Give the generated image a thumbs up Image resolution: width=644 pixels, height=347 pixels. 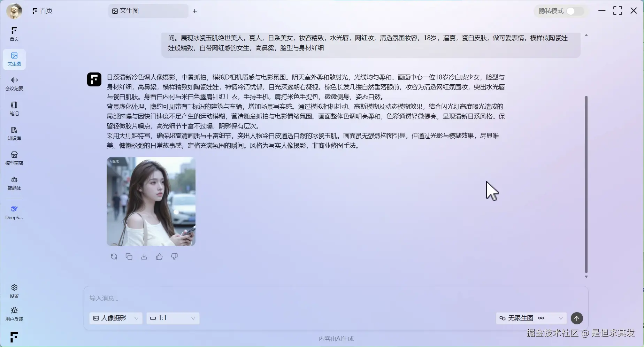click(159, 256)
